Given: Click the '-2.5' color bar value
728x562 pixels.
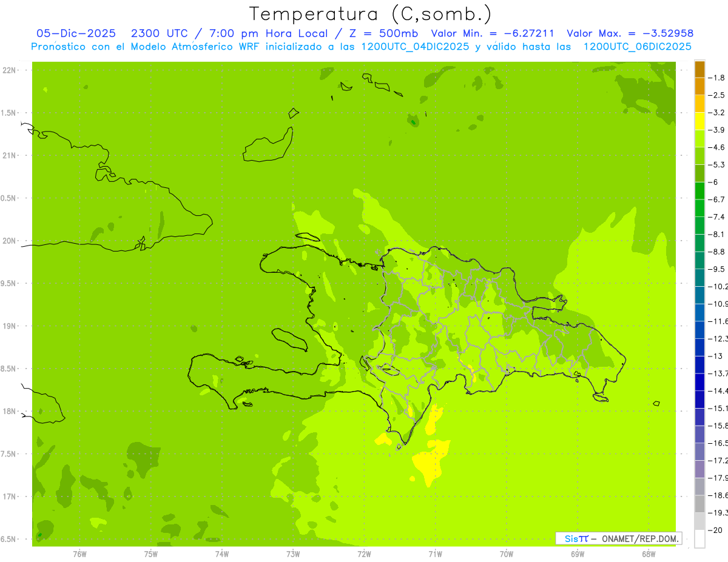Looking at the screenshot, I should pos(718,95).
